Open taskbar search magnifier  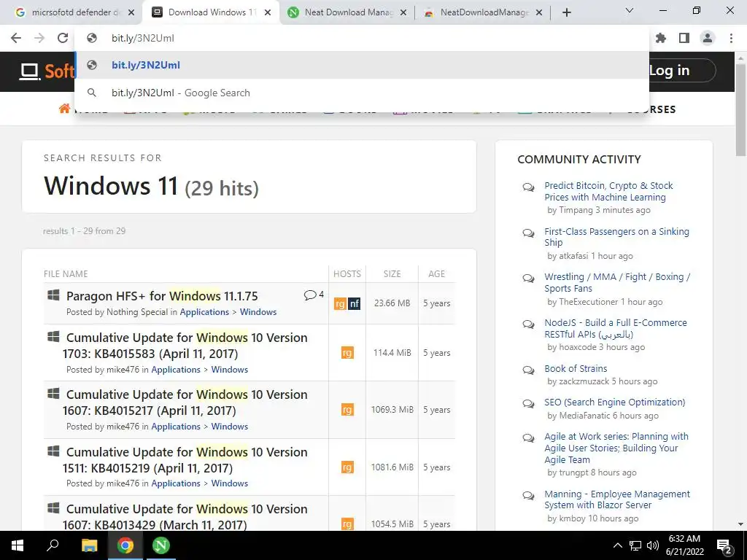pos(53,545)
